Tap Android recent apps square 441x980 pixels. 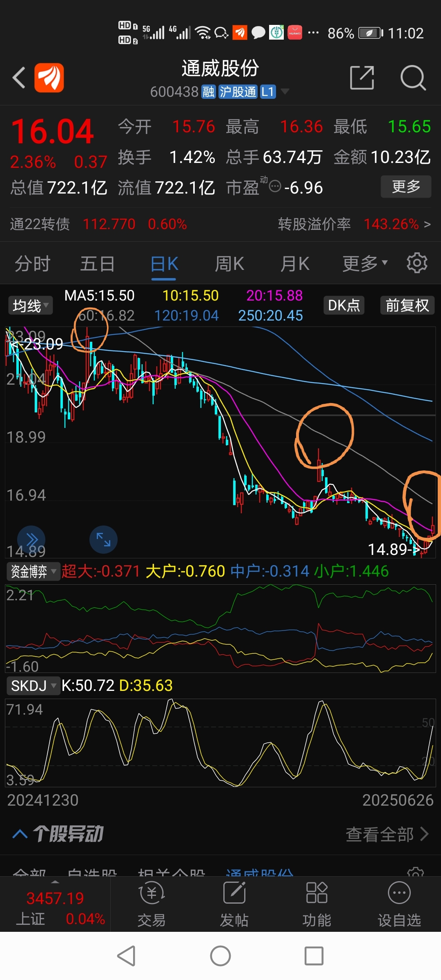click(314, 956)
